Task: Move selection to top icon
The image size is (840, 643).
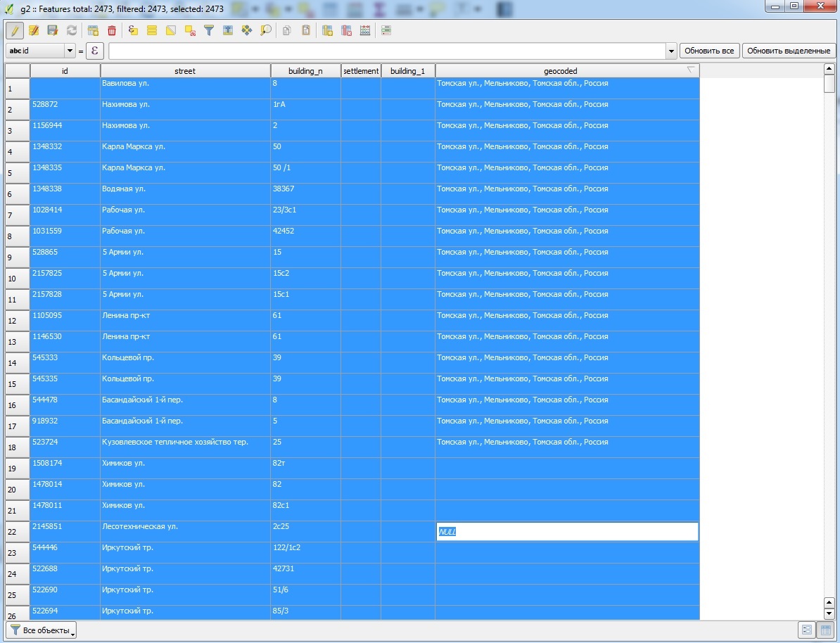Action: coord(228,30)
